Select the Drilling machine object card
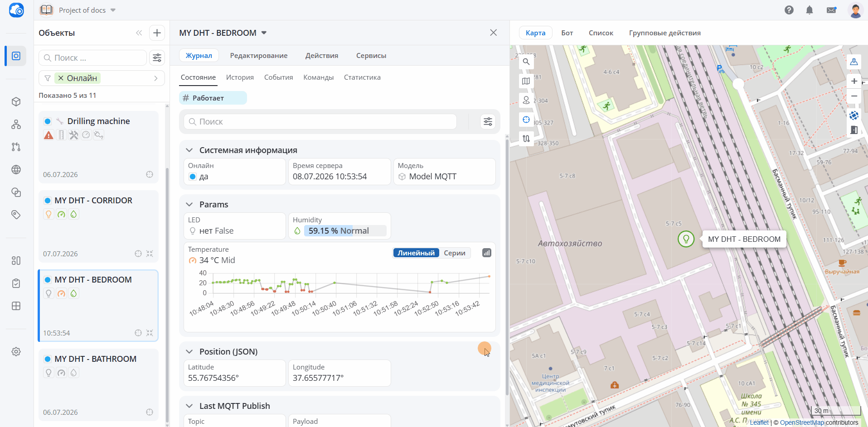The height and width of the screenshot is (427, 868). (98, 147)
